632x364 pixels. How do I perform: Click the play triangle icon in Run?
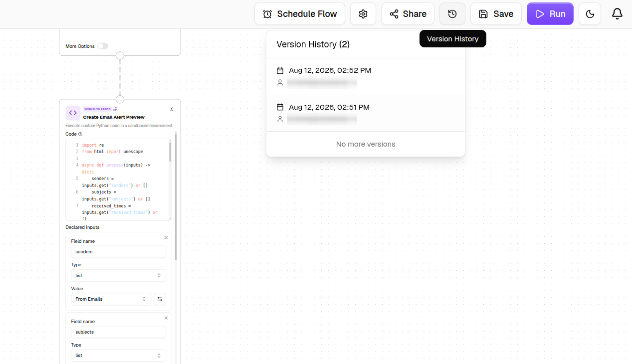click(540, 14)
